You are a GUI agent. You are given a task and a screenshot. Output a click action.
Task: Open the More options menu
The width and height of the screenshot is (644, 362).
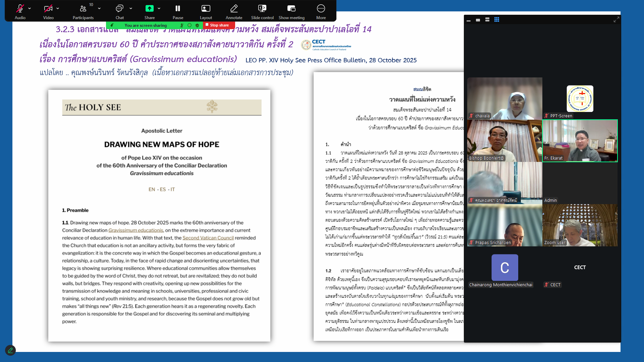tap(321, 9)
